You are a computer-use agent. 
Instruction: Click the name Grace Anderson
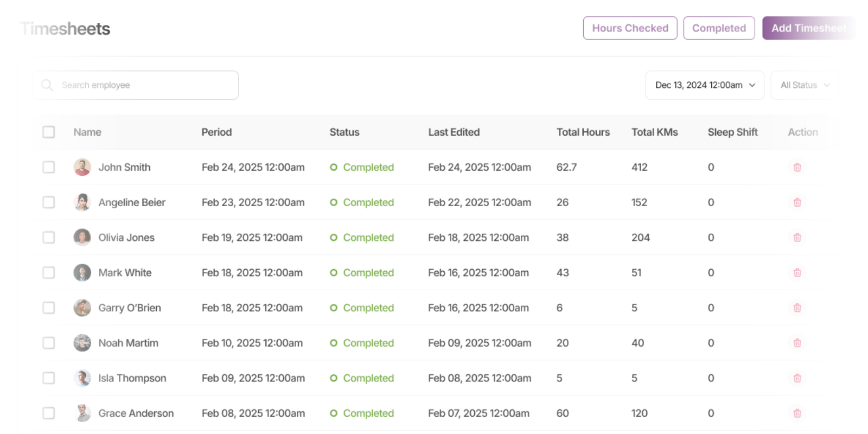136,413
